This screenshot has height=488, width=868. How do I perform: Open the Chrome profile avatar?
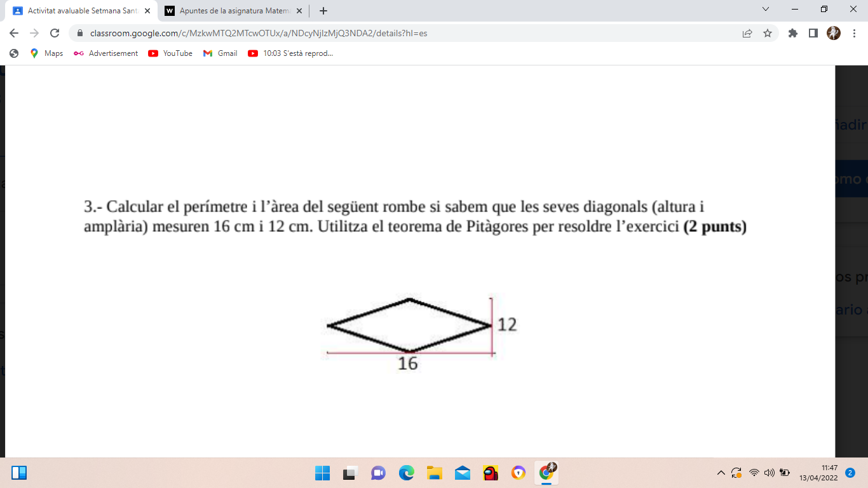click(x=833, y=33)
